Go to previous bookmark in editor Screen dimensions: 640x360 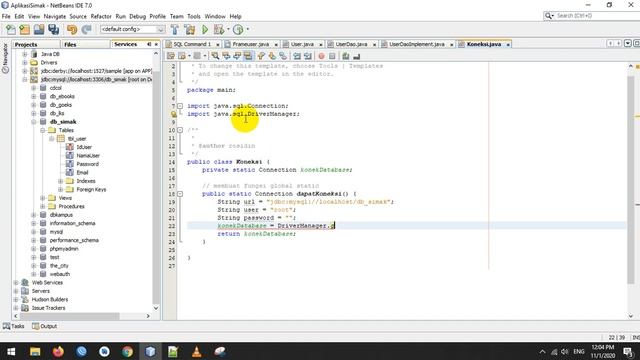click(x=261, y=56)
